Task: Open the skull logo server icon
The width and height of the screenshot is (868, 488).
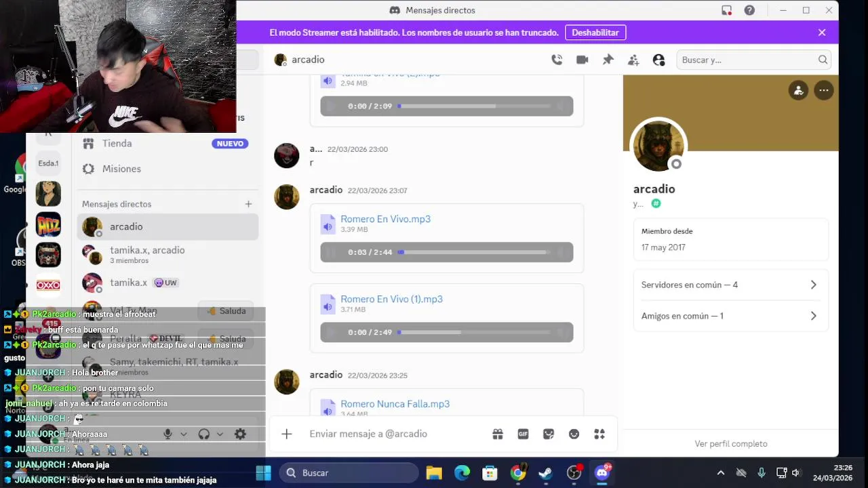Action: [48, 255]
